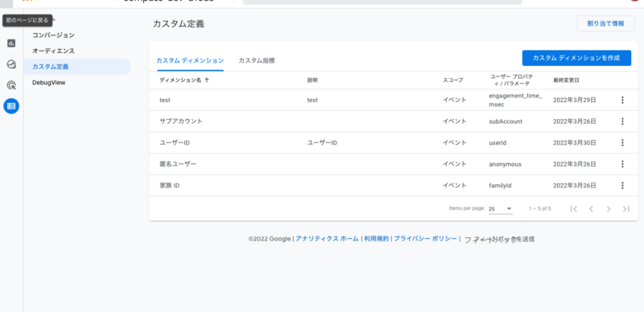Open the Items per page dropdown
The image size is (644, 312).
[x=500, y=209]
